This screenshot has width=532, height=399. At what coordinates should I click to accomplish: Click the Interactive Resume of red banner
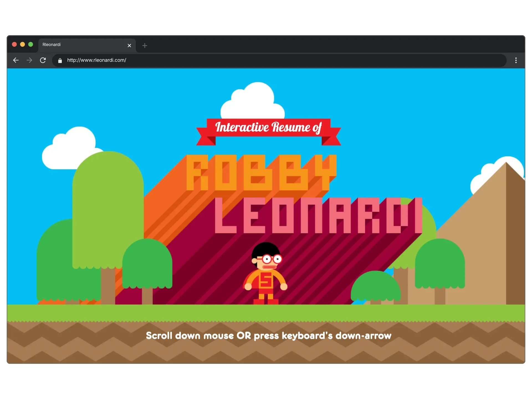[x=268, y=128]
